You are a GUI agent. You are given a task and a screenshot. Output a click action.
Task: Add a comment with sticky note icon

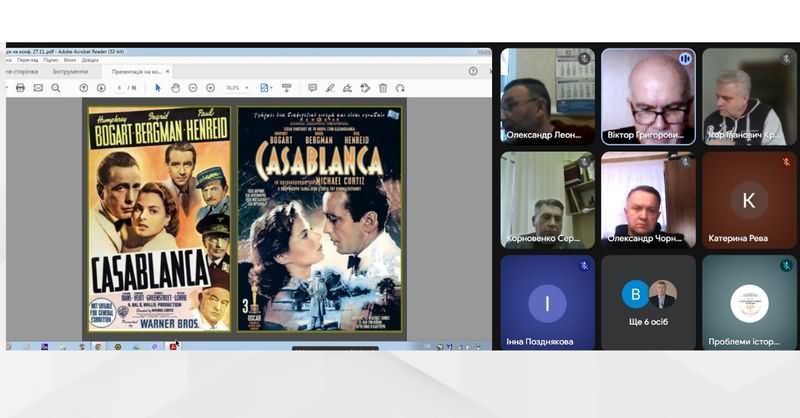[312, 88]
